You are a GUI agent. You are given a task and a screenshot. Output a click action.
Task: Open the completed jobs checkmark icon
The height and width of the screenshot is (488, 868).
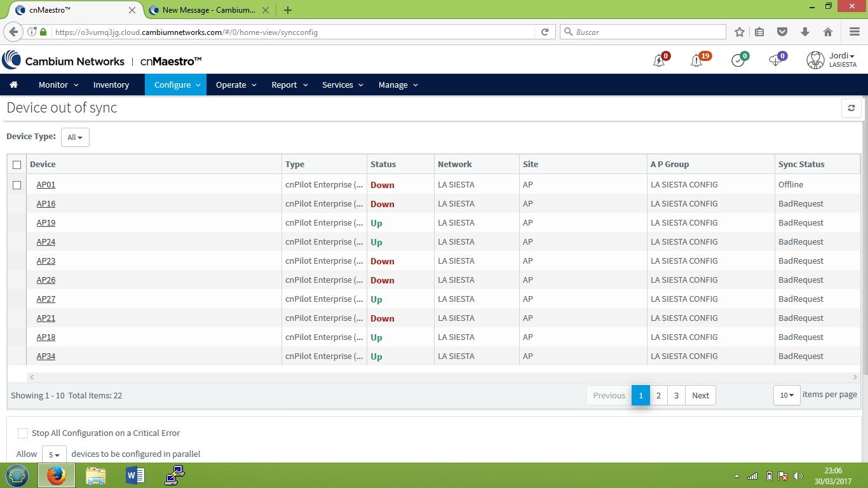(738, 60)
